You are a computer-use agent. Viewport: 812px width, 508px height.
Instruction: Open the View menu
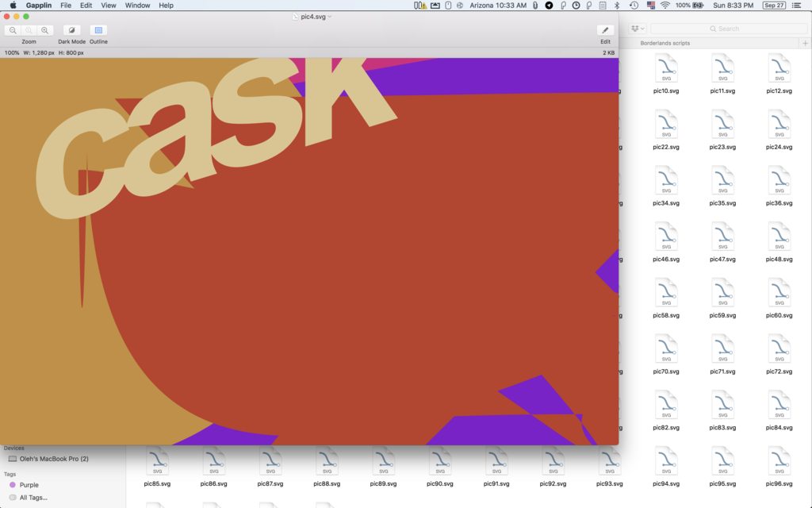pyautogui.click(x=108, y=6)
